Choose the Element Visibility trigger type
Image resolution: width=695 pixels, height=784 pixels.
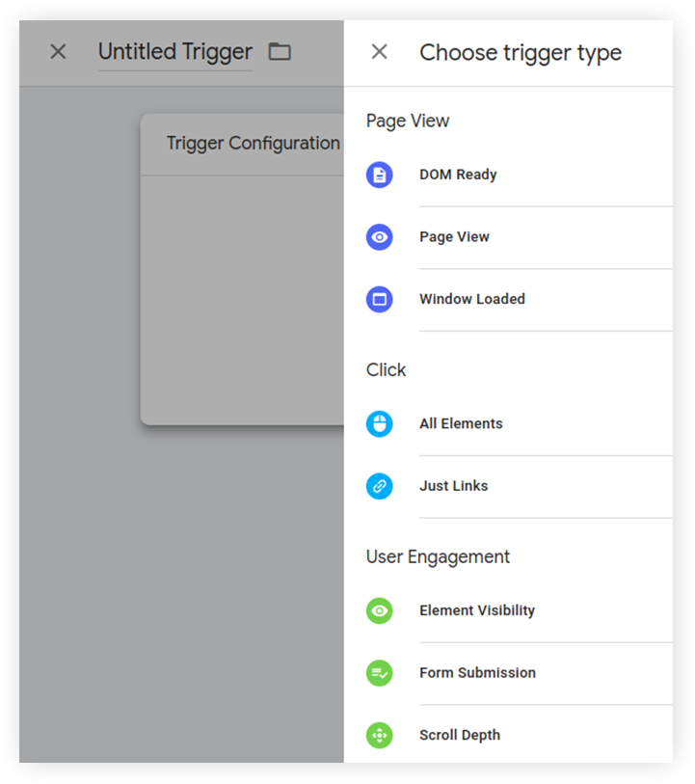click(476, 610)
